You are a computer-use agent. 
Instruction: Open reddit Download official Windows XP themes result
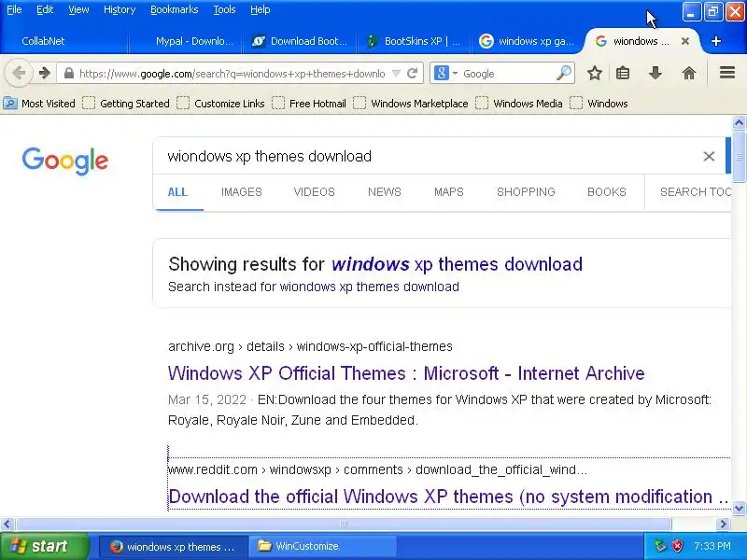coord(448,497)
